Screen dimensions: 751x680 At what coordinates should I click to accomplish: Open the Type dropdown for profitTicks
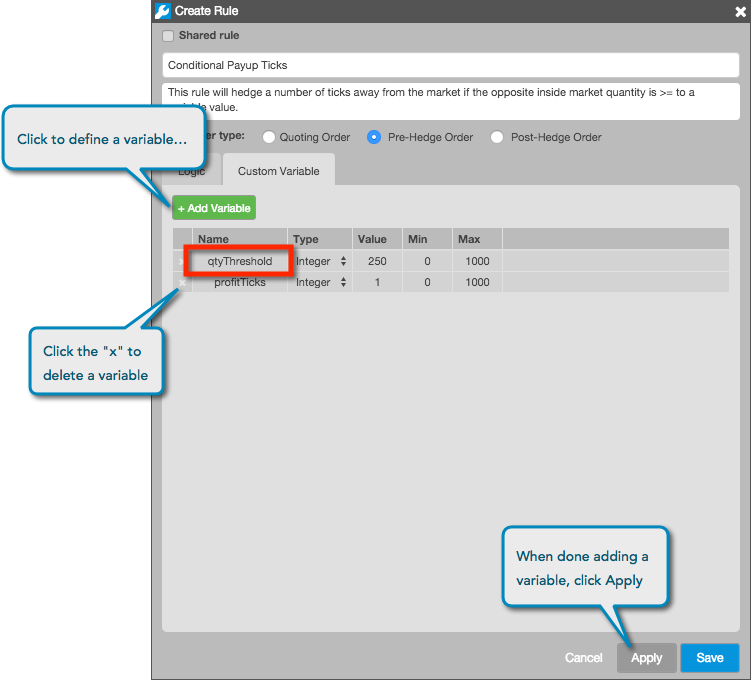[320, 283]
